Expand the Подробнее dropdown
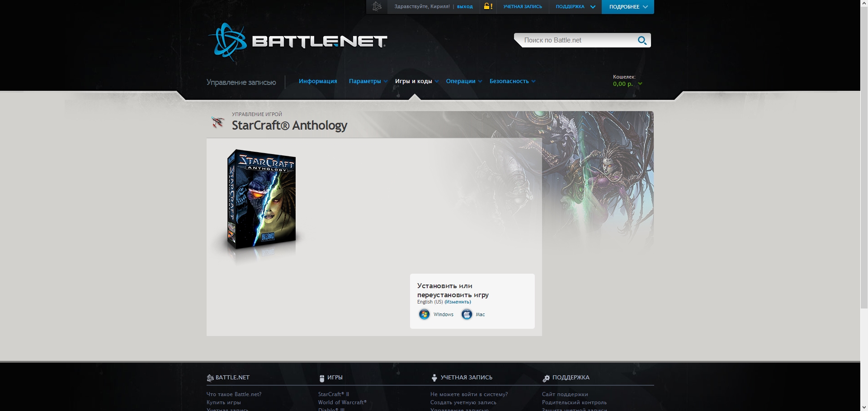Screen dimensions: 868x411 pyautogui.click(x=628, y=7)
